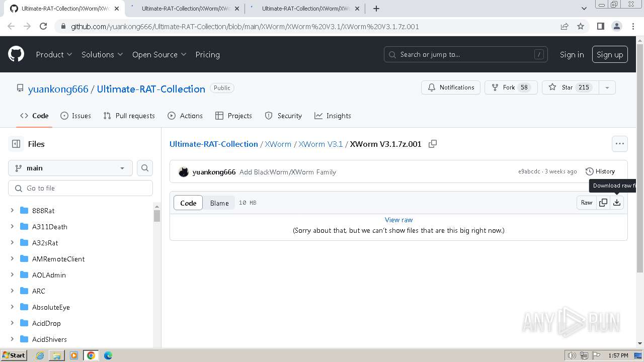Click the View raw link

[398, 220]
